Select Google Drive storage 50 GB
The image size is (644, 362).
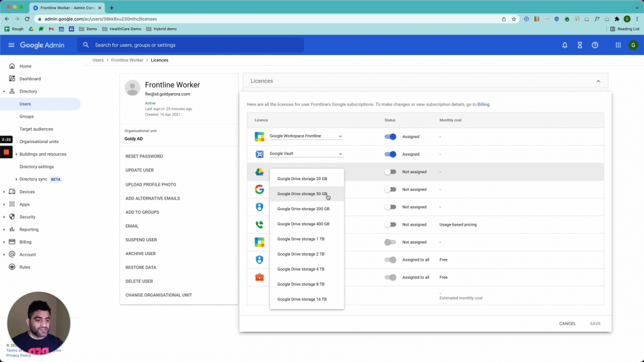click(307, 194)
